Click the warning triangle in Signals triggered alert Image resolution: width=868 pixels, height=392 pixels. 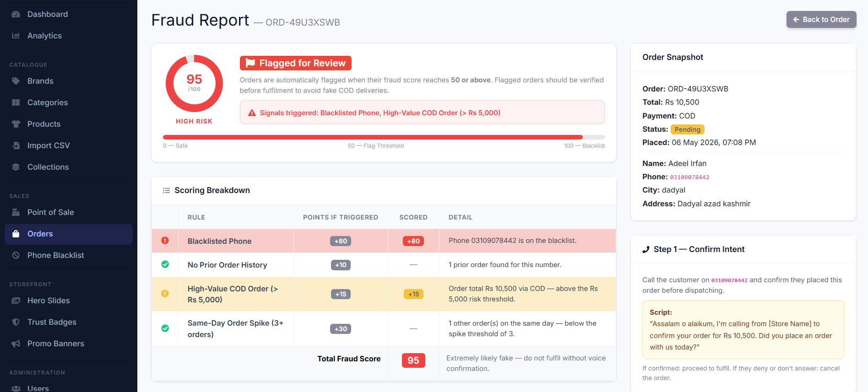coord(252,113)
